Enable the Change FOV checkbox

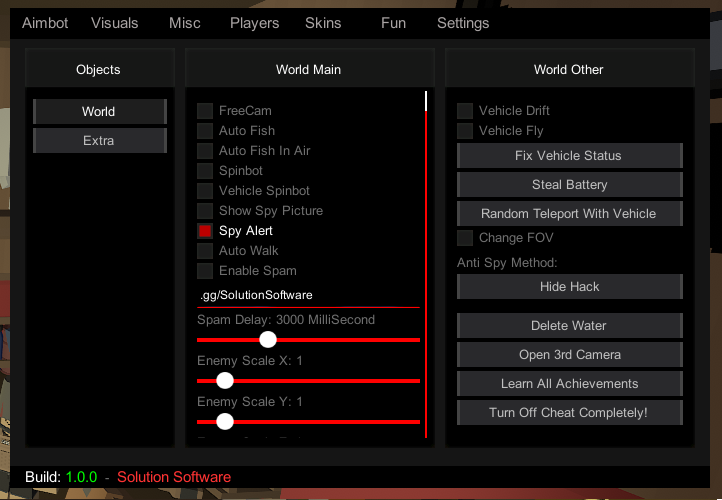pos(465,238)
